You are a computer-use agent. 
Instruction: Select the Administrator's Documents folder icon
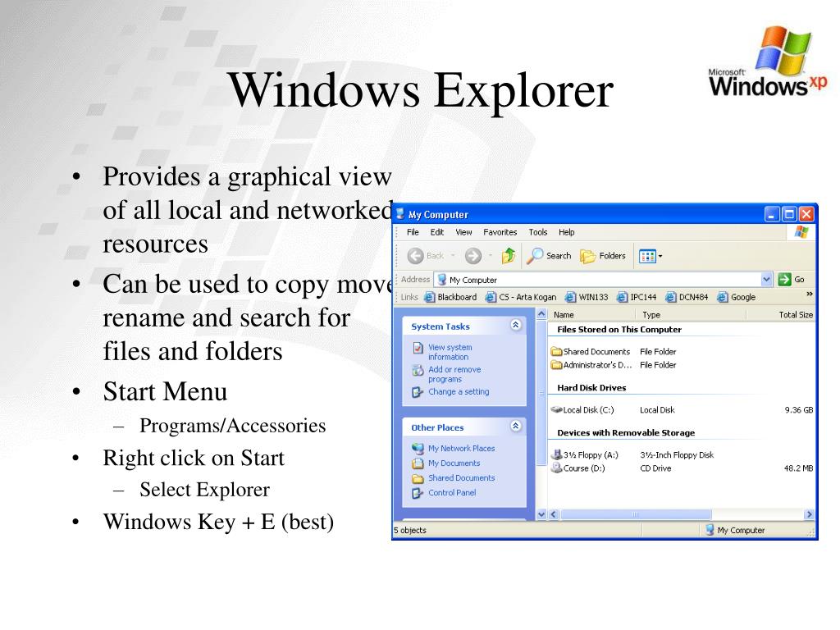pos(556,365)
